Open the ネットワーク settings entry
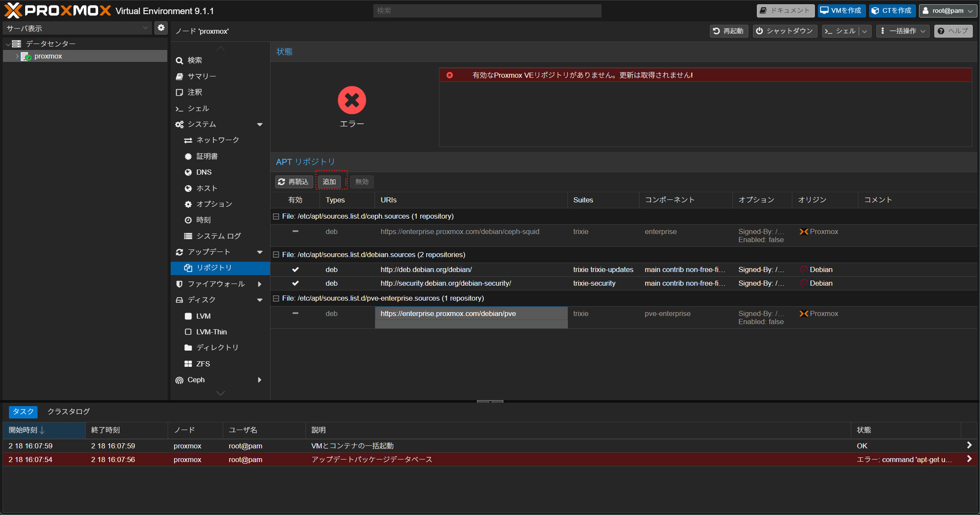 coord(217,140)
